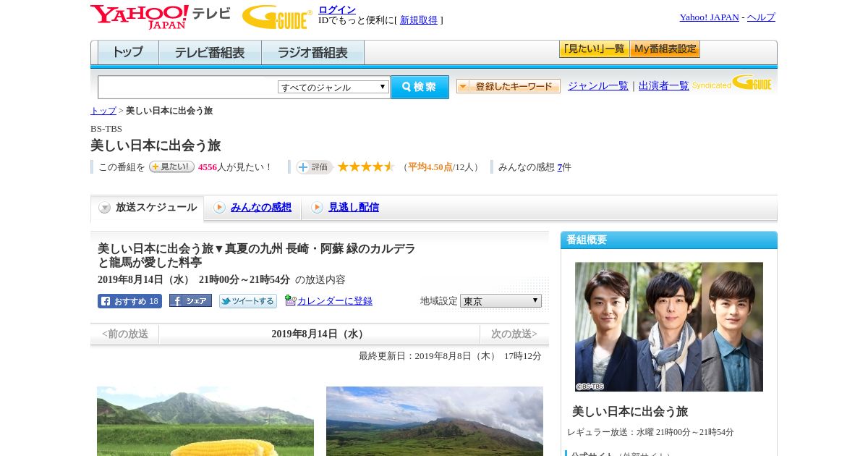Click the ログイン link
The image size is (868, 456).
[337, 9]
